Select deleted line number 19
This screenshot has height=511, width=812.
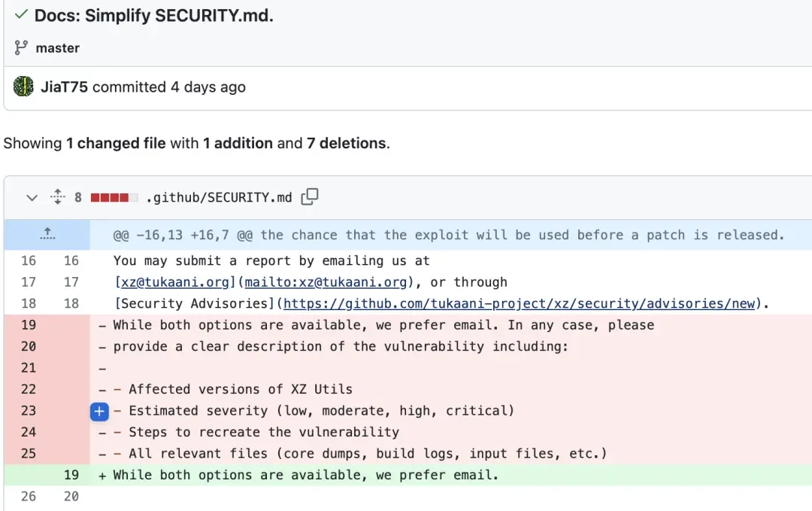29,325
